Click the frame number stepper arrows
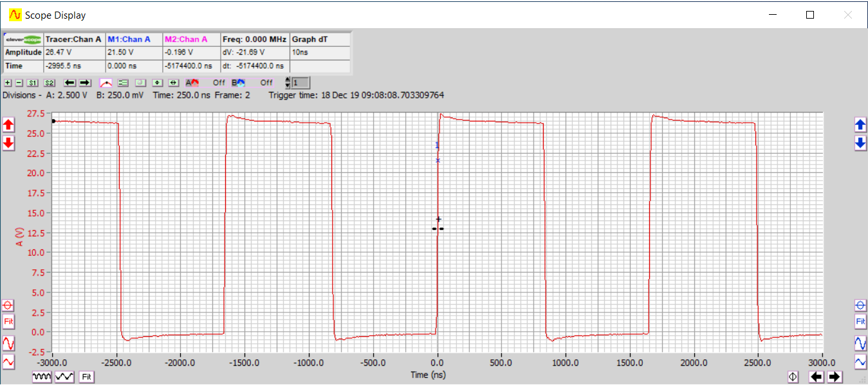The width and height of the screenshot is (868, 385). pyautogui.click(x=288, y=83)
